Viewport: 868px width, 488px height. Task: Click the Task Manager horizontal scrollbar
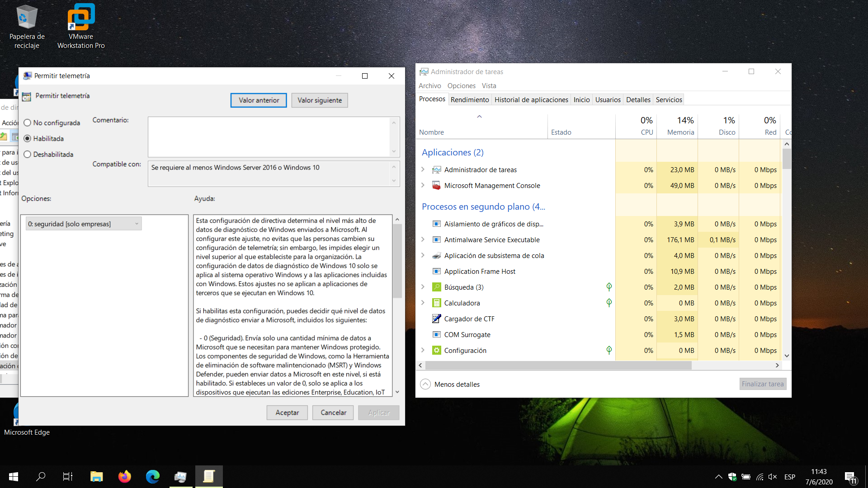[x=558, y=365]
